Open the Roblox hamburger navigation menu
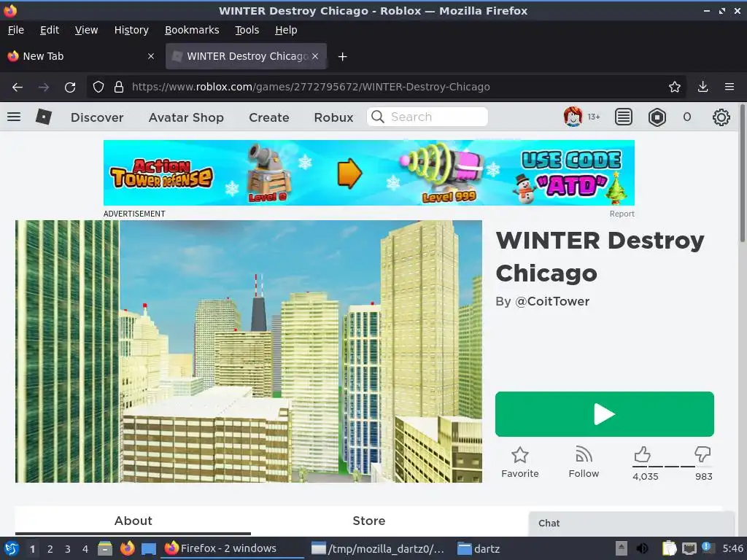Screen dimensions: 747x560 14,117
